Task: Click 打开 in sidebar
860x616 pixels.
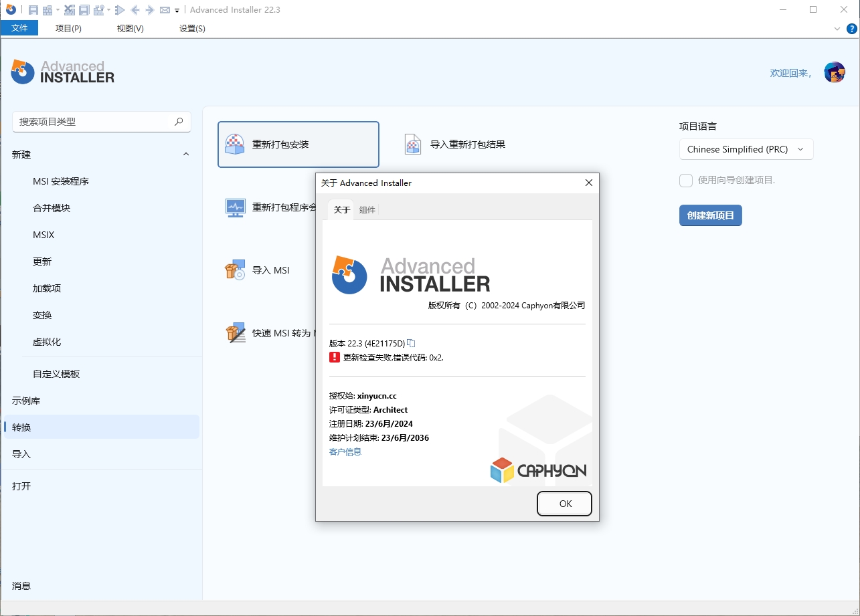Action: click(21, 486)
